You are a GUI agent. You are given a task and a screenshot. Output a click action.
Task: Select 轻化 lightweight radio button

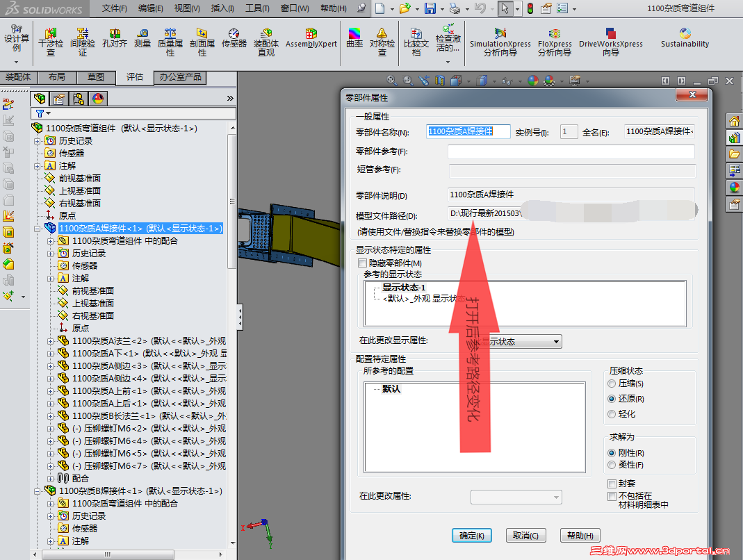point(612,413)
